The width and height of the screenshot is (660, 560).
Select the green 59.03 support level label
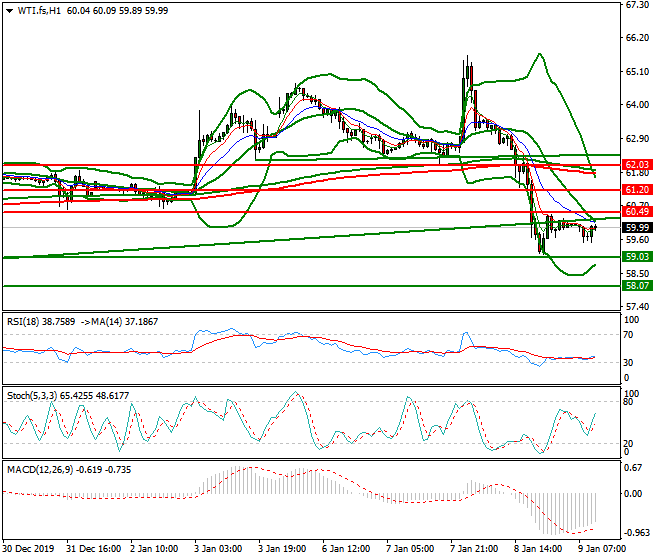coord(637,256)
